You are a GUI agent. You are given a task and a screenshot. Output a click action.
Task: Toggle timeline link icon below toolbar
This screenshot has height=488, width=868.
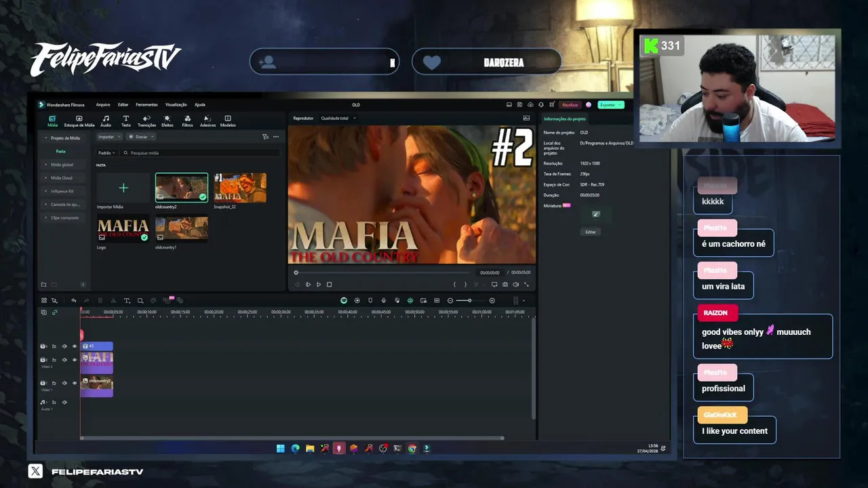[55, 312]
